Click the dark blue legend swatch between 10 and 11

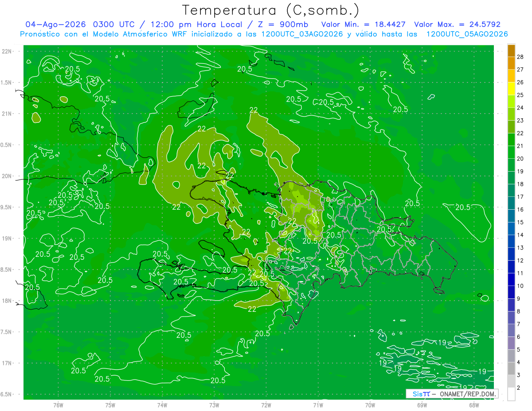511,279
